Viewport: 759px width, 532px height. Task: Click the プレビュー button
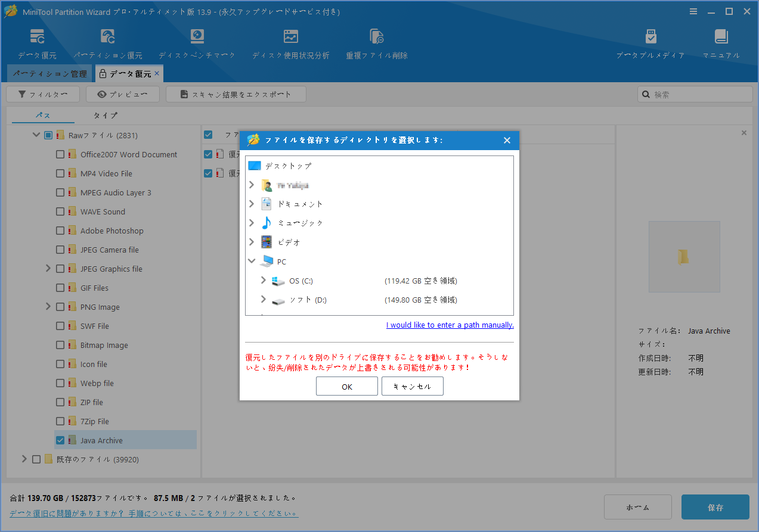tap(123, 94)
